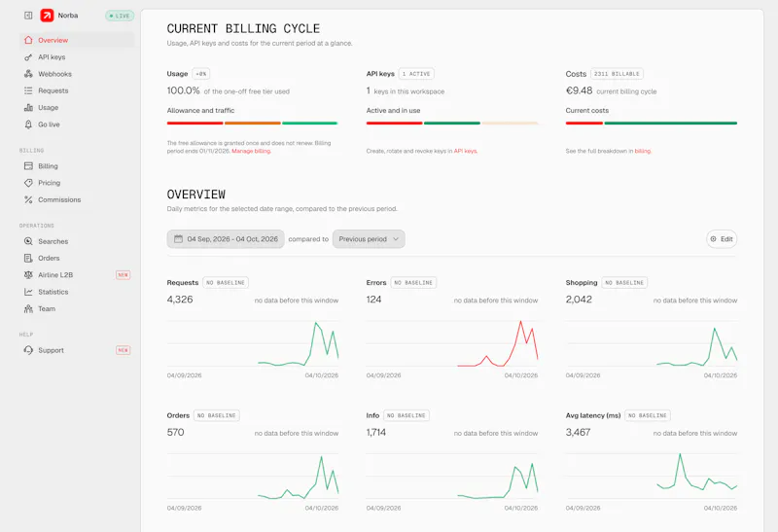Click the Overview home icon
Viewport: 778px width, 532px height.
[28, 40]
